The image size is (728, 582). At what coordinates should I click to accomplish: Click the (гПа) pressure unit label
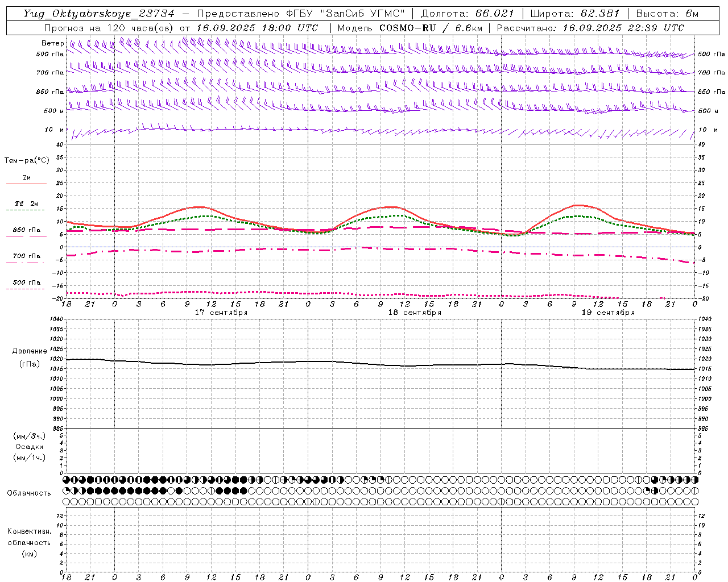[x=30, y=364]
